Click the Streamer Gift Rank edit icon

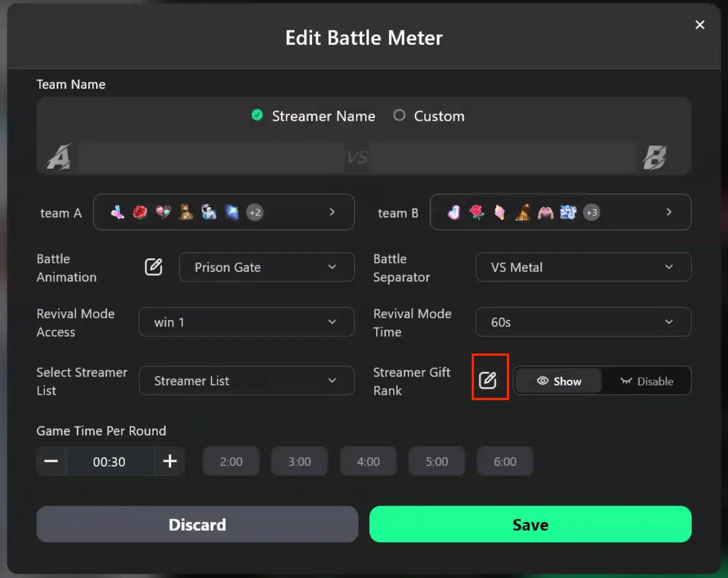[x=488, y=380]
